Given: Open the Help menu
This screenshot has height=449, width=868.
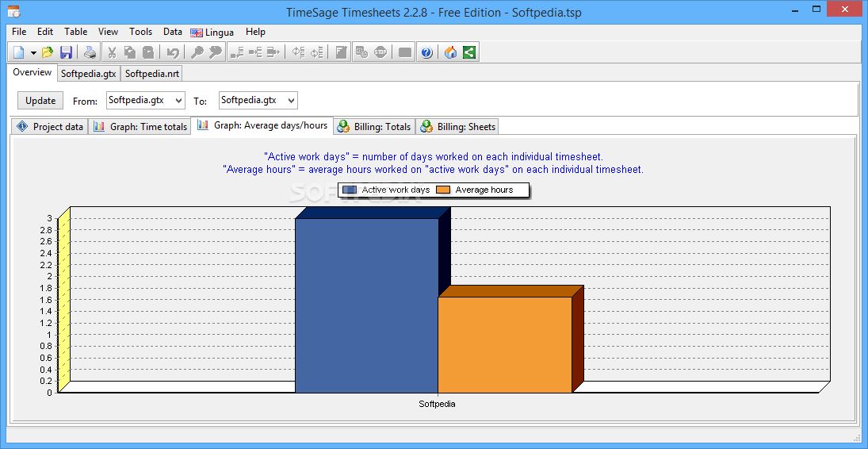Looking at the screenshot, I should (255, 32).
